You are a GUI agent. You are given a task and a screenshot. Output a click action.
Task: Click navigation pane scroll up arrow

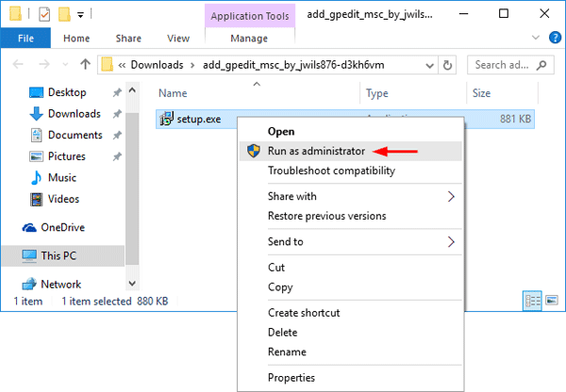(x=132, y=90)
